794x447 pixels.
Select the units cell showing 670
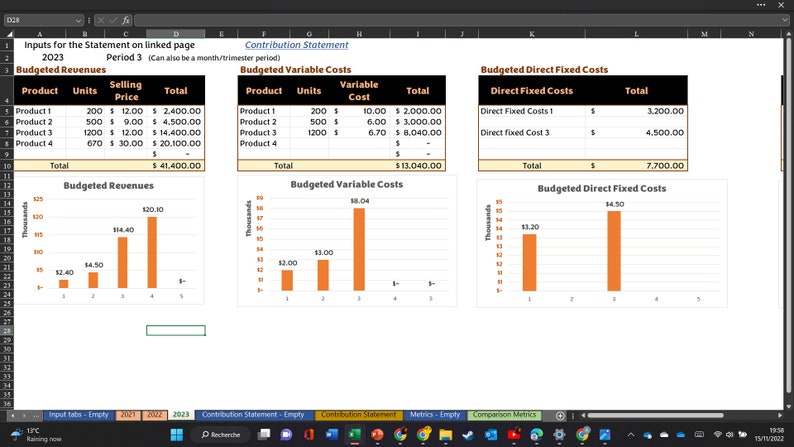85,143
